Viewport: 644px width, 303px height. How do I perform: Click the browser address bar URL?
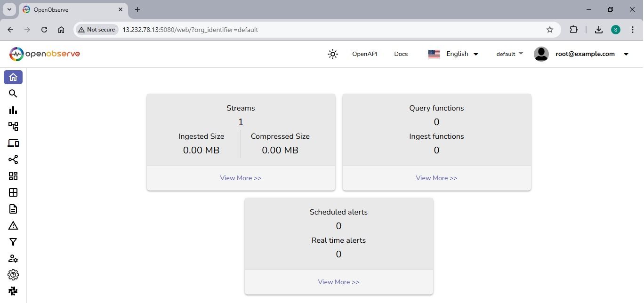click(x=190, y=30)
